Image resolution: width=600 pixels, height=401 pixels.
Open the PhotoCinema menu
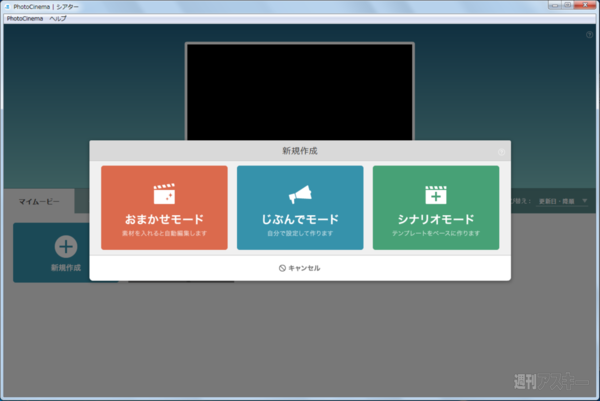pyautogui.click(x=25, y=18)
